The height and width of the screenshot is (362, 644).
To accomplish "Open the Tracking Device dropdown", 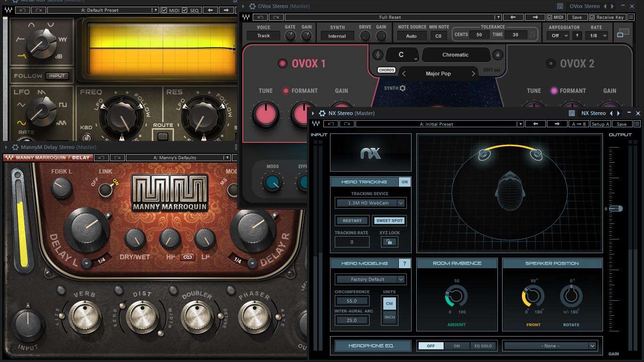I will point(371,203).
